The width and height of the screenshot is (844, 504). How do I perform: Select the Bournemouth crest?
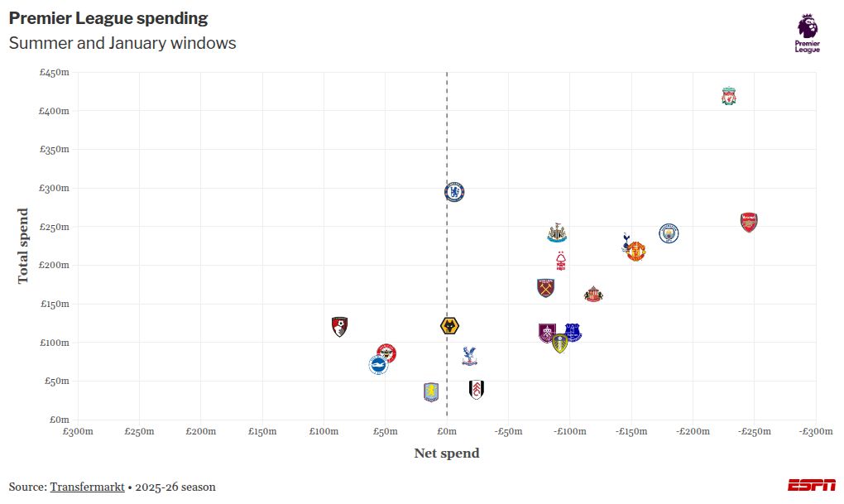pyautogui.click(x=339, y=326)
